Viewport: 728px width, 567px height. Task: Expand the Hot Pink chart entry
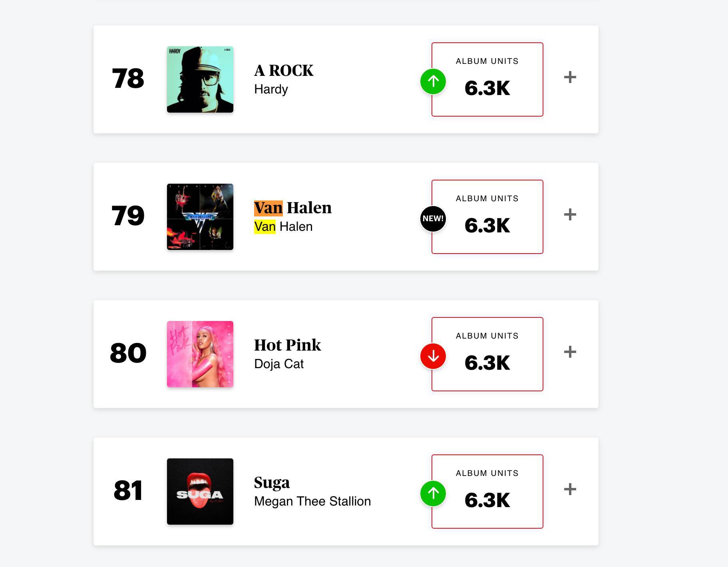(x=570, y=352)
